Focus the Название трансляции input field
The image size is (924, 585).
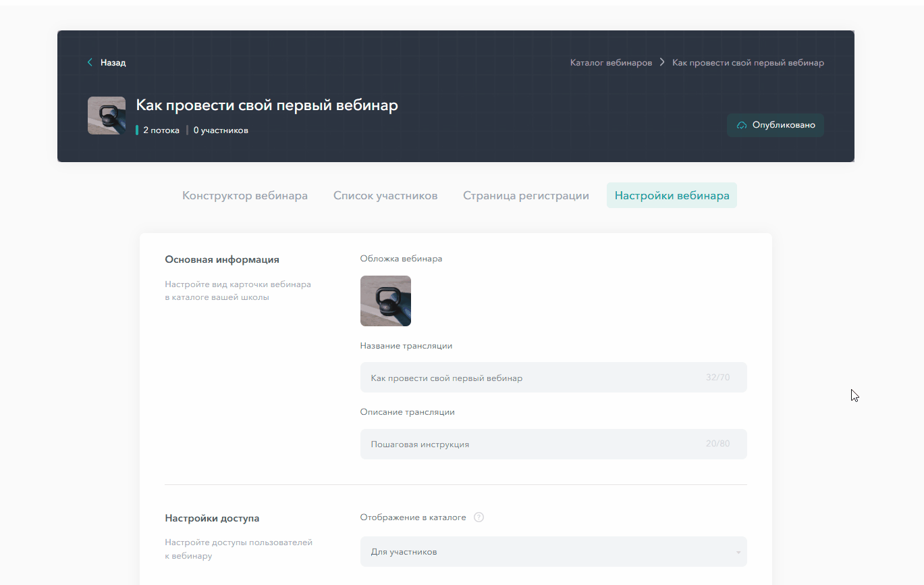553,378
